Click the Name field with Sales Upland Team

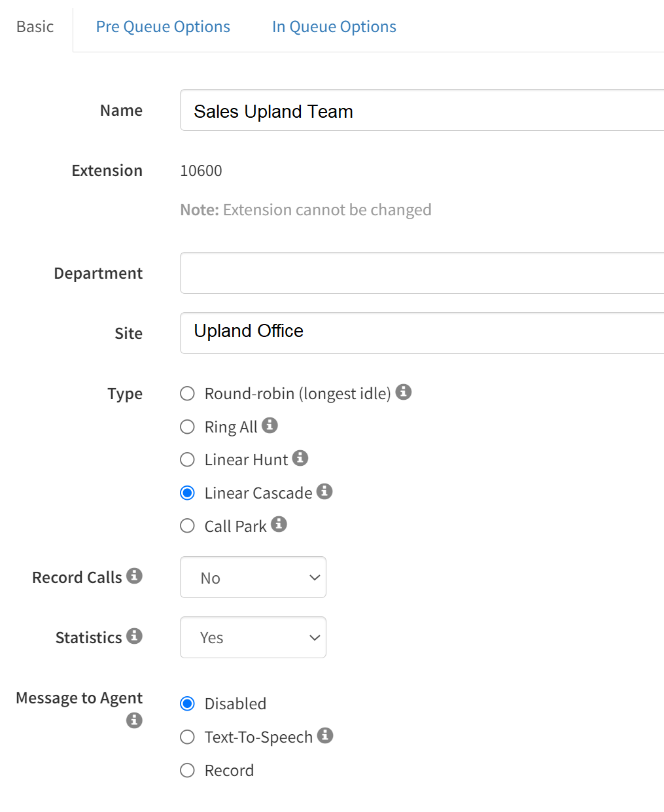[422, 110]
